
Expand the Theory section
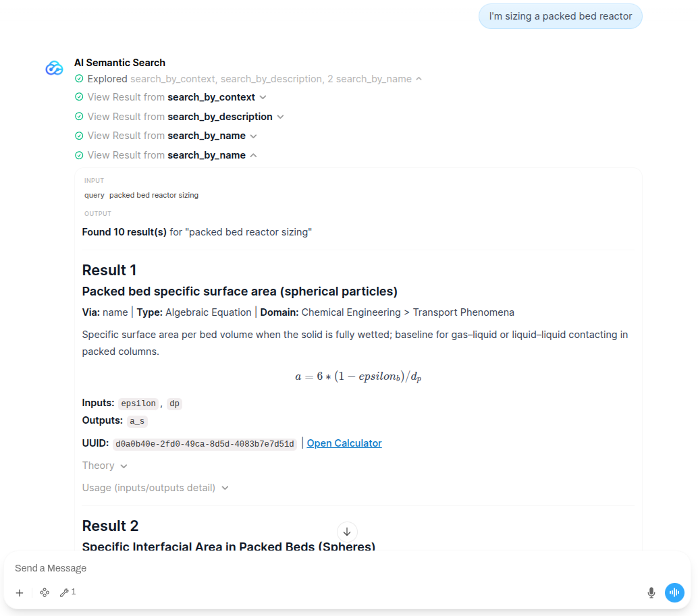[x=105, y=466]
